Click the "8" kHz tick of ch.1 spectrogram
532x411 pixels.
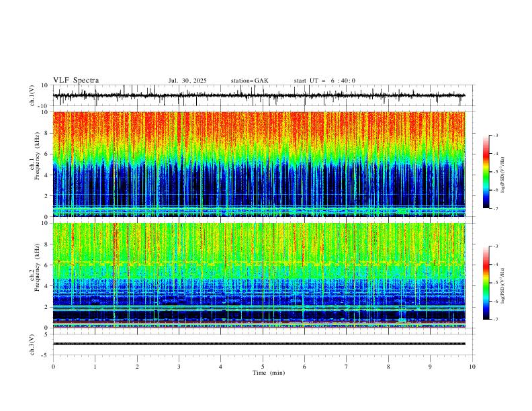pos(47,133)
